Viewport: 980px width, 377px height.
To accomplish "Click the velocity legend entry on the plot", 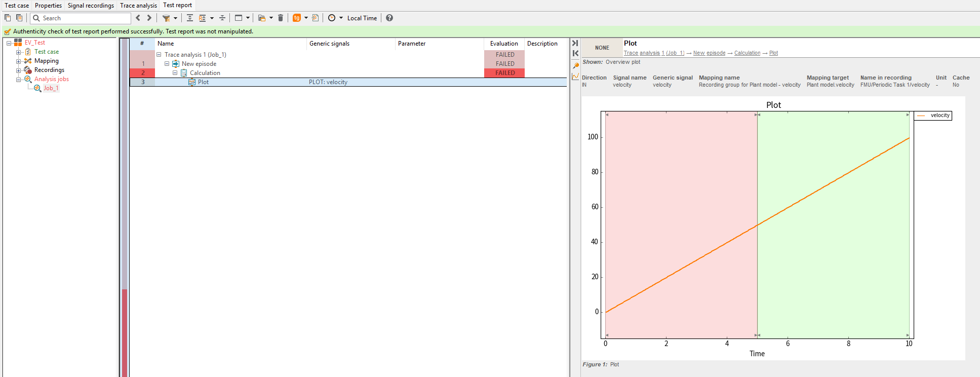I will (933, 116).
